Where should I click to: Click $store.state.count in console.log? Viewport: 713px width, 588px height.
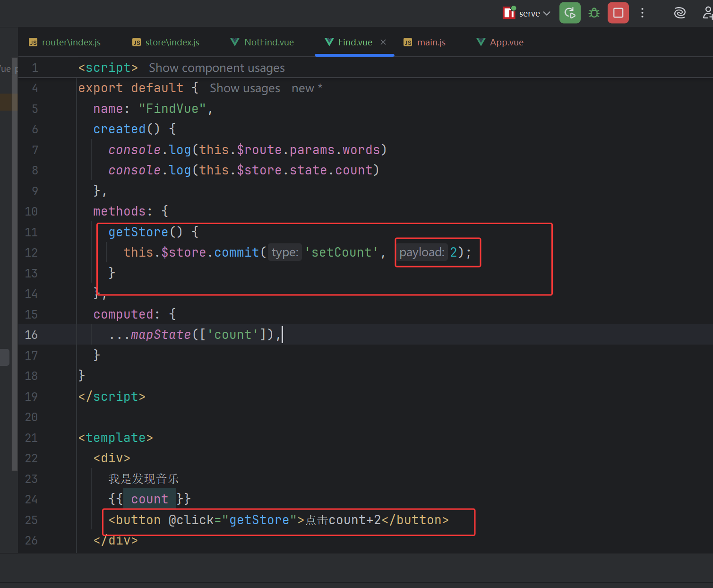(x=304, y=170)
